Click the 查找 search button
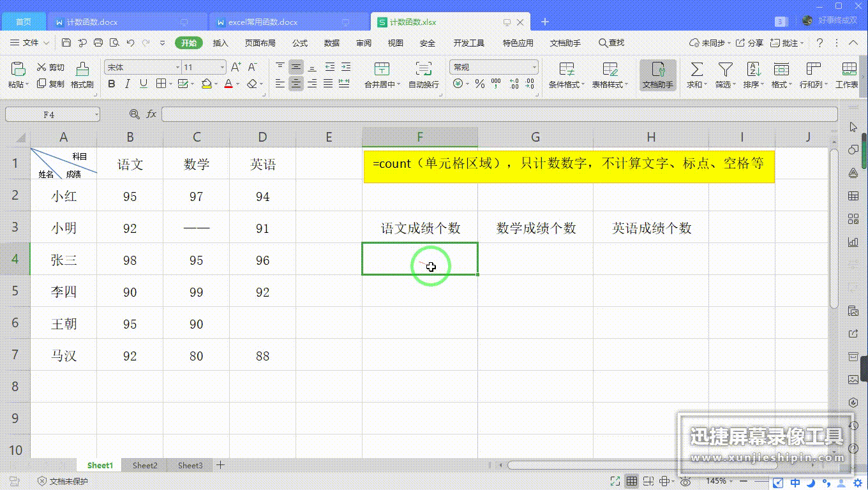868x490 pixels. [611, 43]
